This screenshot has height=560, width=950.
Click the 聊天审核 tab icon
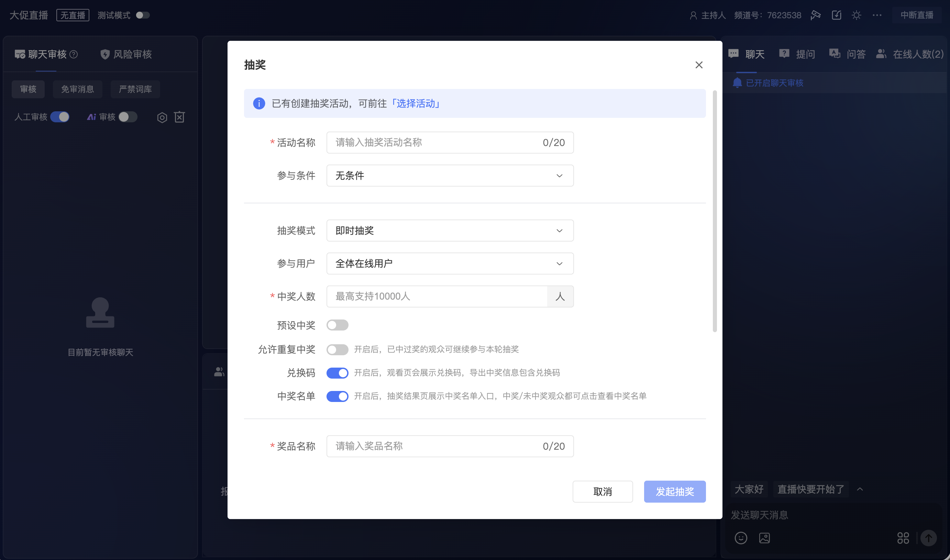tap(20, 54)
